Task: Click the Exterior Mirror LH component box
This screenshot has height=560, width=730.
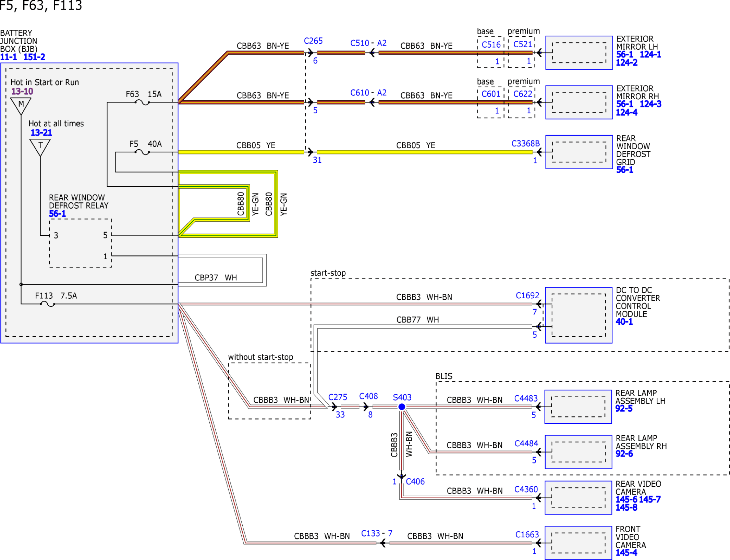Action: [x=579, y=53]
